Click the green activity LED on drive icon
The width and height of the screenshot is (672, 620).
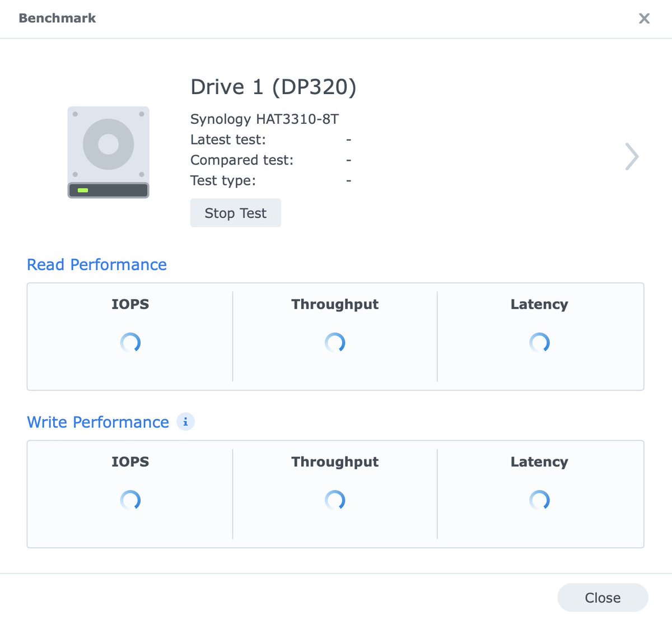tap(82, 190)
